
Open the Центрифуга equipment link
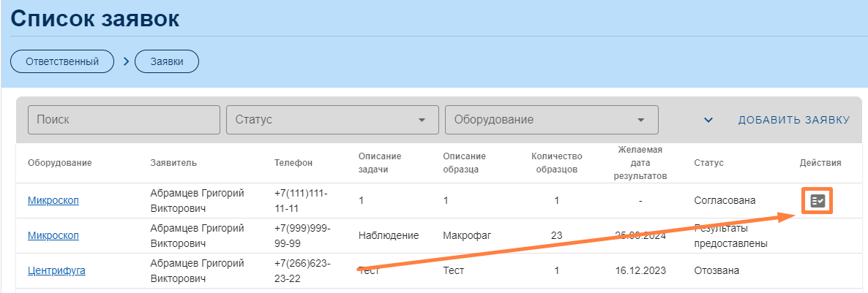(x=56, y=270)
